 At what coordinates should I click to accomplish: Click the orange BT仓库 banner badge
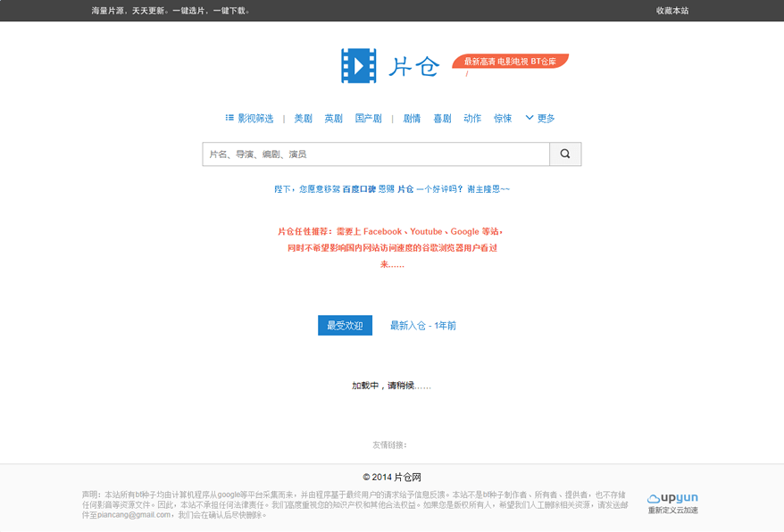pyautogui.click(x=510, y=62)
